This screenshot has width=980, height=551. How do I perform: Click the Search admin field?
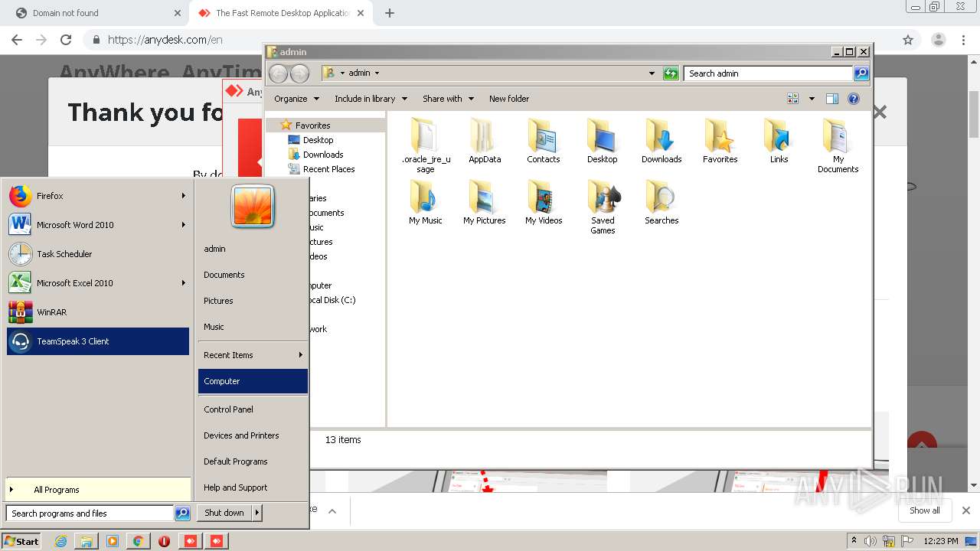768,73
